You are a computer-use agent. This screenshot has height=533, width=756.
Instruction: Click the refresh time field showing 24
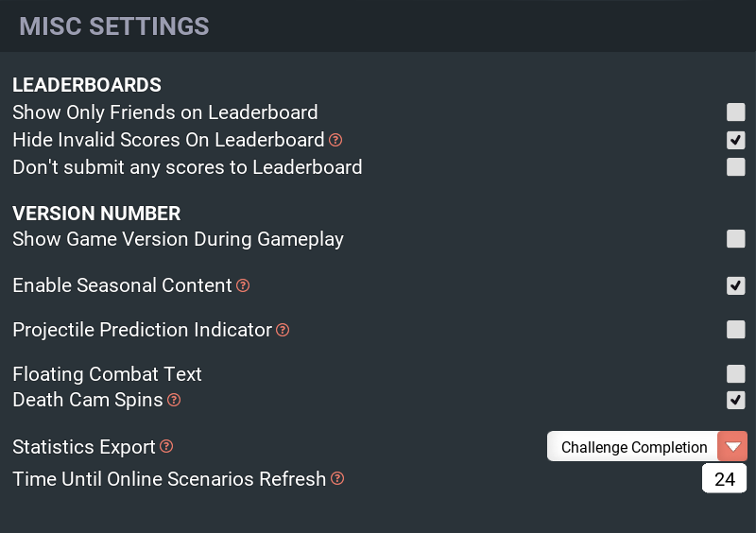point(724,478)
